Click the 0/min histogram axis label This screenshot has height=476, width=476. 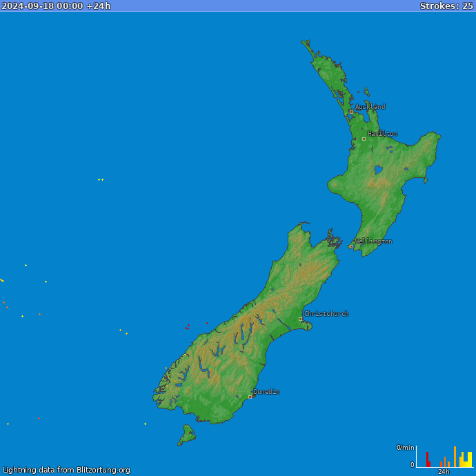405,448
